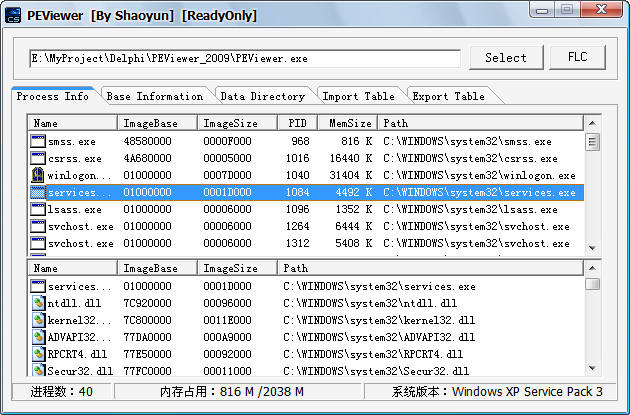Minimize the PEViewer window
The height and width of the screenshot is (415, 630).
(x=542, y=10)
